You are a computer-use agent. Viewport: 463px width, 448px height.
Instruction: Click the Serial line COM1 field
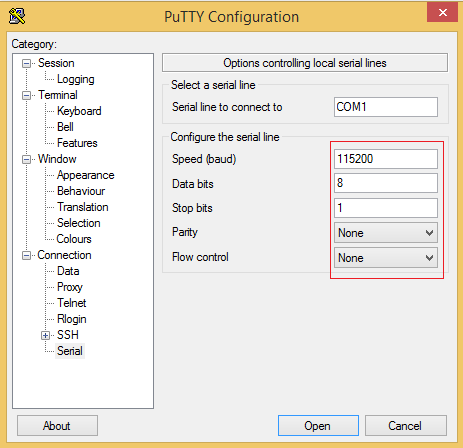(386, 107)
